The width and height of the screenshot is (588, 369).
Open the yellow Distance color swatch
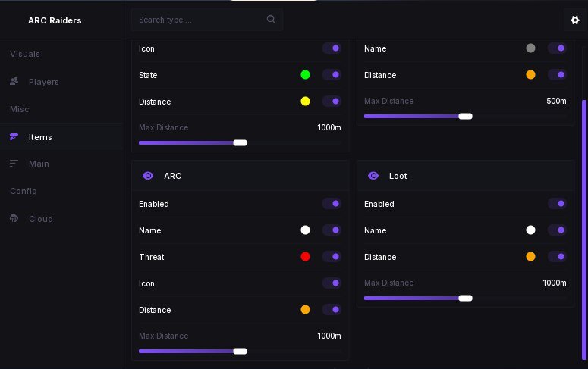tap(305, 101)
